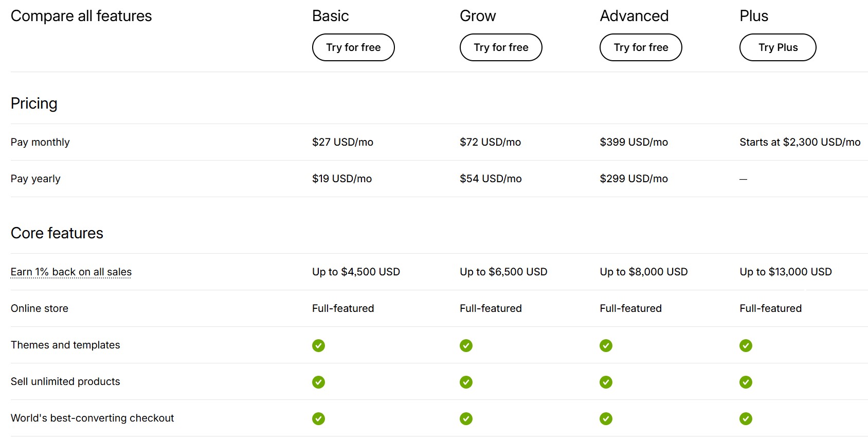Screen dimensions: 868x437
Task: Click Plus checkmark for Sell unlimited products
Action: pyautogui.click(x=746, y=382)
